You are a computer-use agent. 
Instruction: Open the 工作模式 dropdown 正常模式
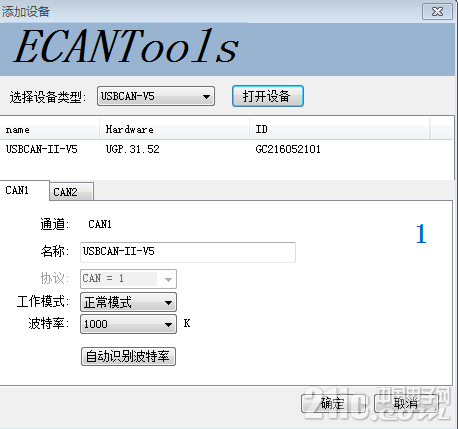[128, 302]
